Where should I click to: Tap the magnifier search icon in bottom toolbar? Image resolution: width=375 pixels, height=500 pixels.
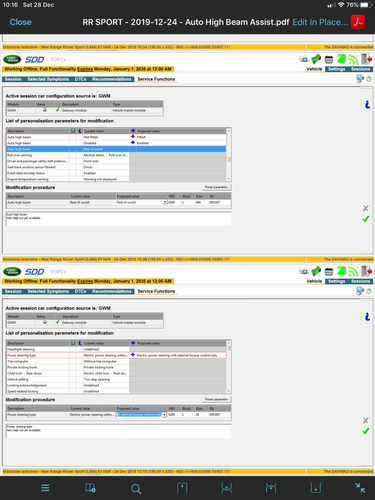tap(136, 489)
